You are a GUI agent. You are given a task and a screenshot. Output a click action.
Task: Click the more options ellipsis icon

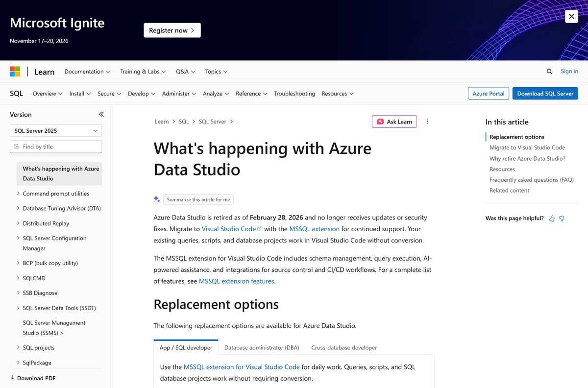click(x=427, y=121)
